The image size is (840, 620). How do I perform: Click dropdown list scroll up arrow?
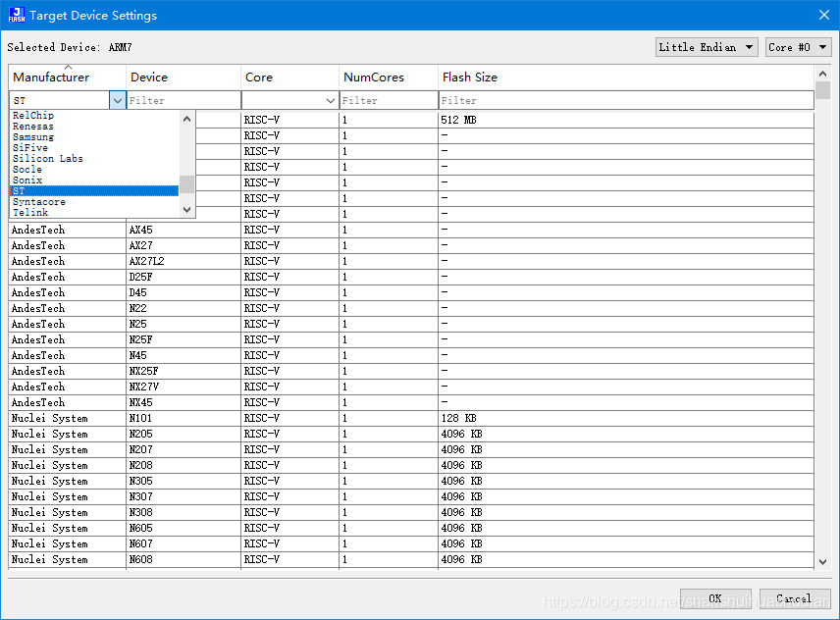click(186, 119)
